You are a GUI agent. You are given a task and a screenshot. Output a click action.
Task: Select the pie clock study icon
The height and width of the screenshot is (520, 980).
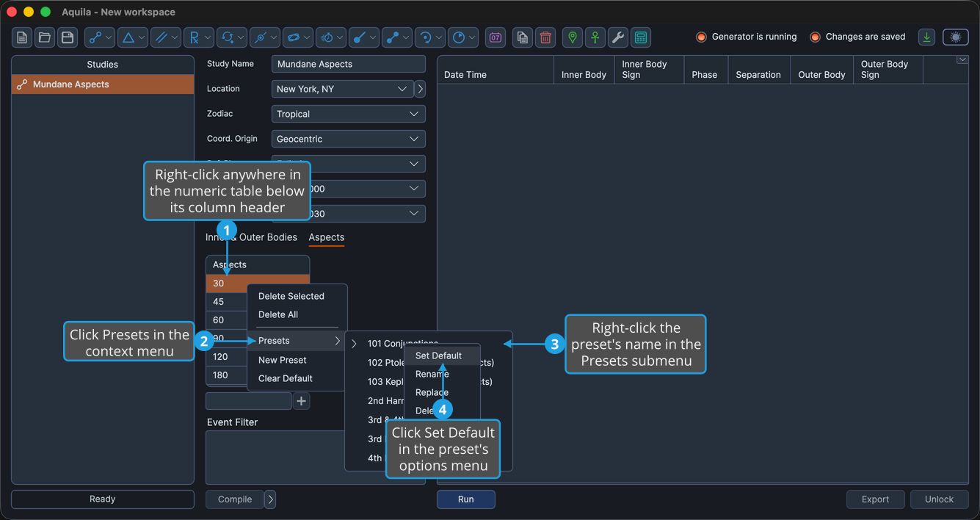(463, 37)
